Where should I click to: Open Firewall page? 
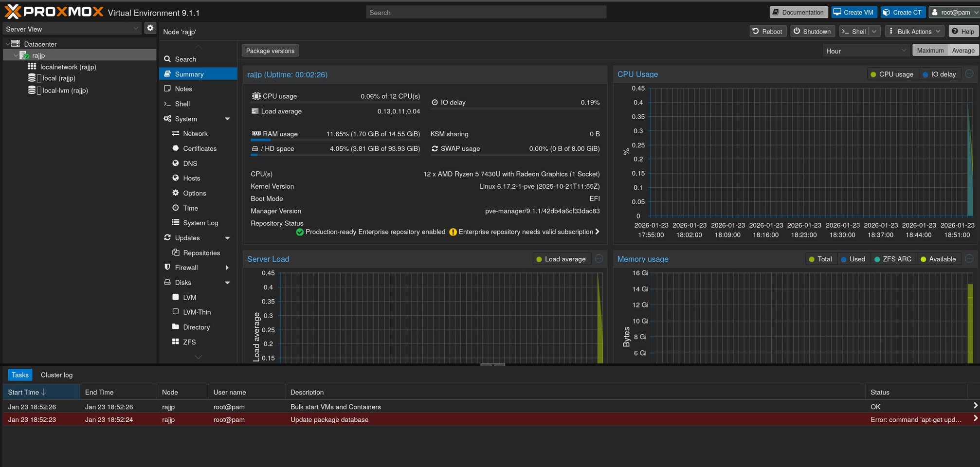tap(186, 268)
